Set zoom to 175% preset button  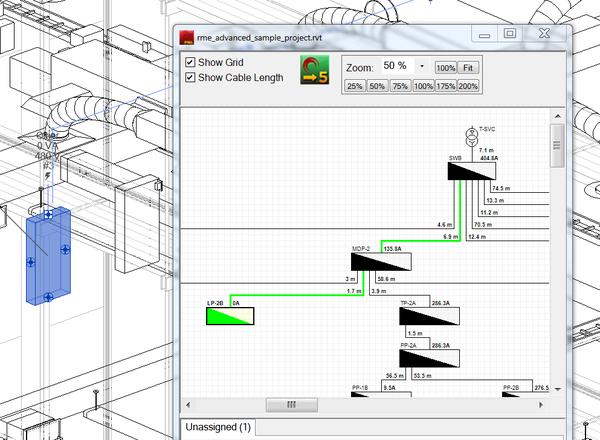point(446,86)
